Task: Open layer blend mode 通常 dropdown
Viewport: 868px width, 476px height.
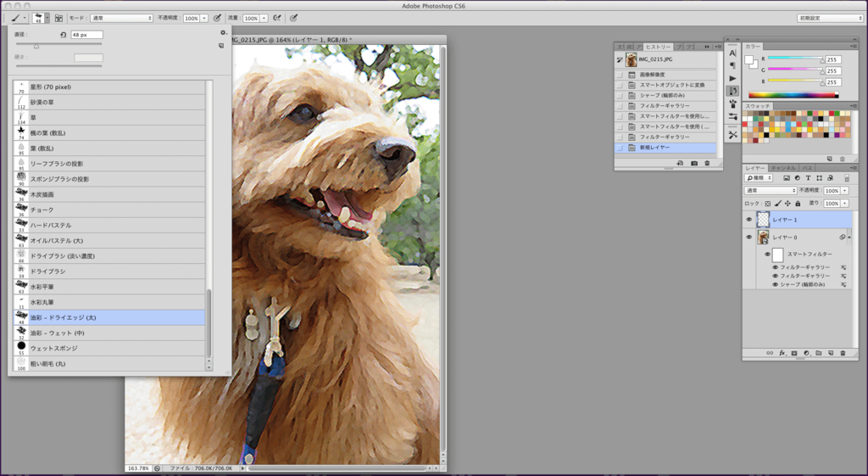Action: click(771, 190)
